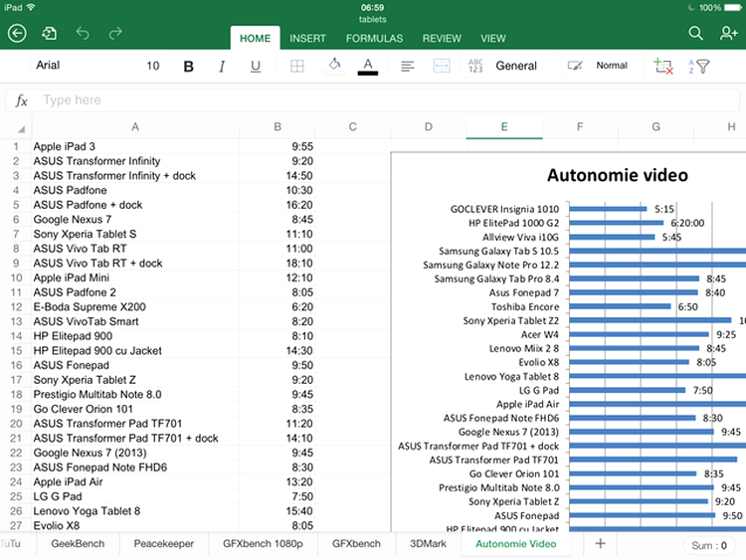Viewport: 746px width, 560px height.
Task: Click merge cells icon
Action: 442,66
